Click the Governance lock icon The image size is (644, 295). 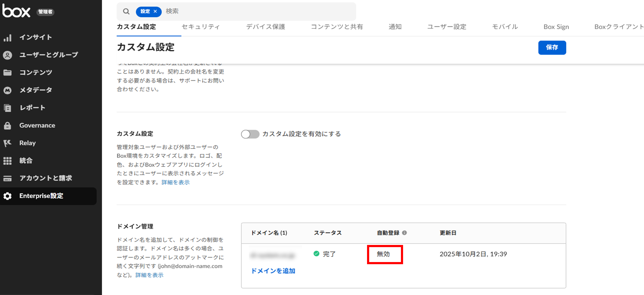click(8, 126)
